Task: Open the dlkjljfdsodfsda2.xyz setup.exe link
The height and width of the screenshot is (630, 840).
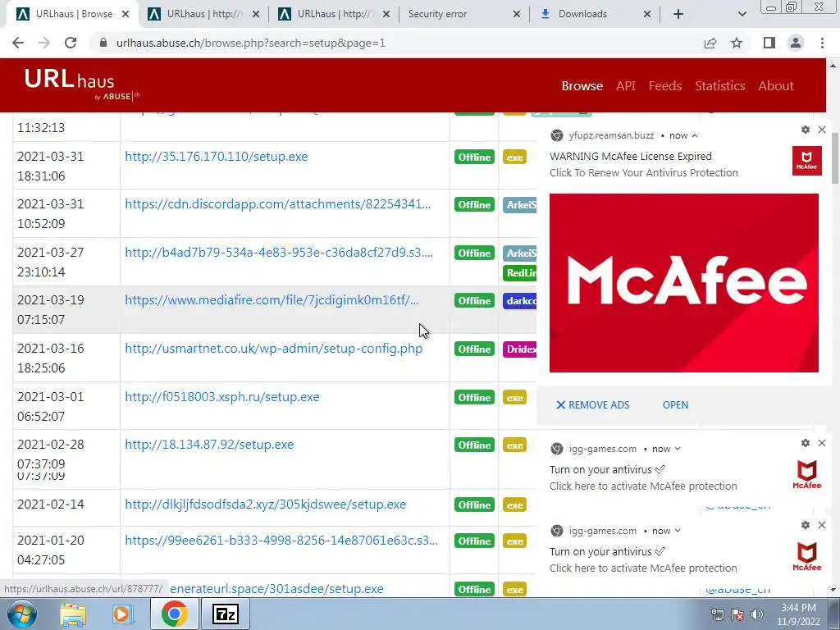Action: click(265, 504)
